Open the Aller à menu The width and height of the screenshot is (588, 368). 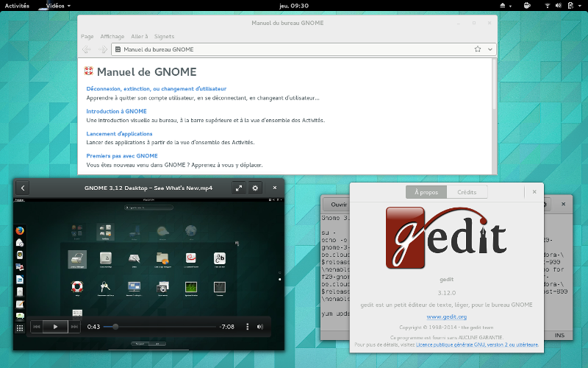tap(140, 36)
